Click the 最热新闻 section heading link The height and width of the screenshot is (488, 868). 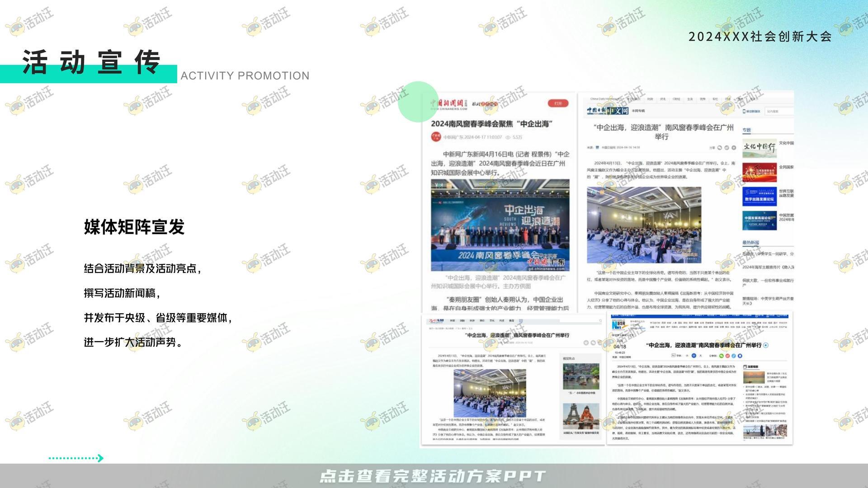750,243
